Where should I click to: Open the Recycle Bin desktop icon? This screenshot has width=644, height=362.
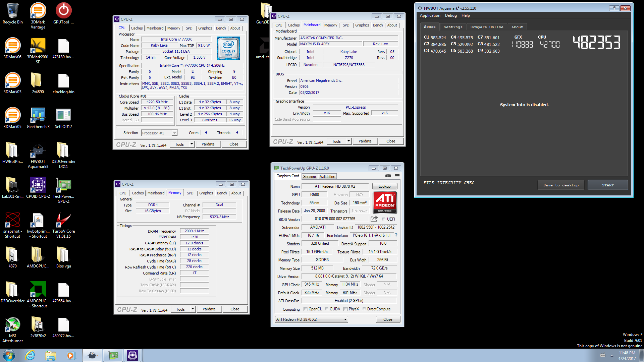(13, 13)
